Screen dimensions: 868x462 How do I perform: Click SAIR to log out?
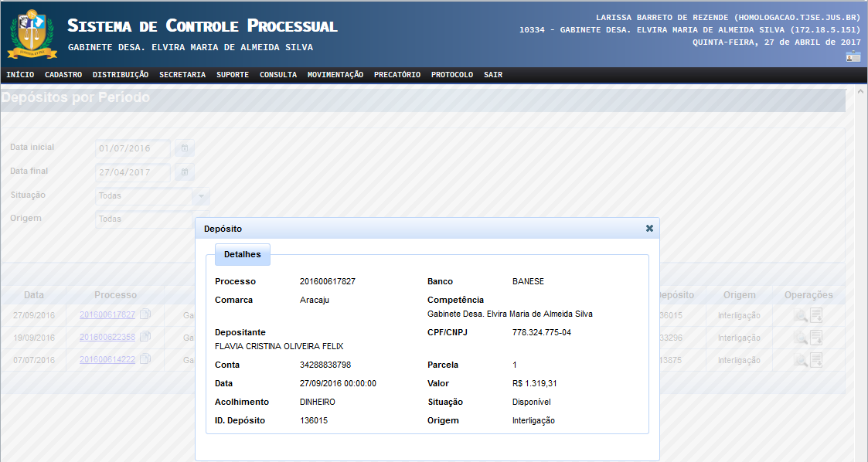492,75
